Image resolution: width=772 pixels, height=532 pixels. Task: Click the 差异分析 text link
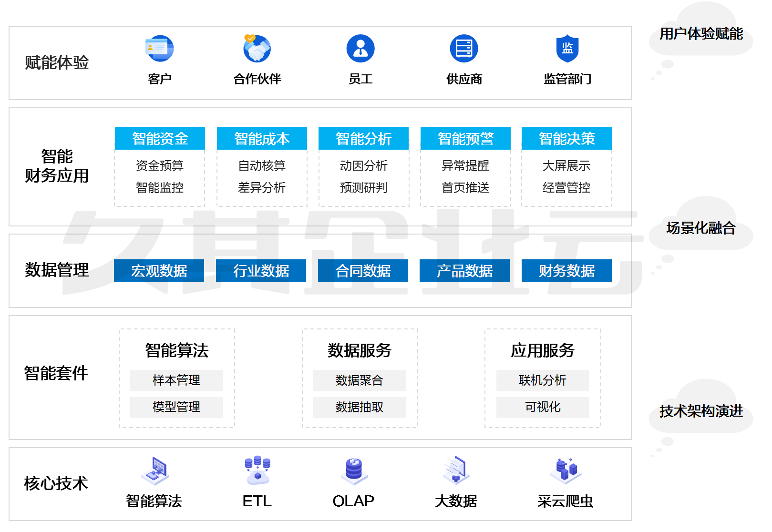pos(262,188)
